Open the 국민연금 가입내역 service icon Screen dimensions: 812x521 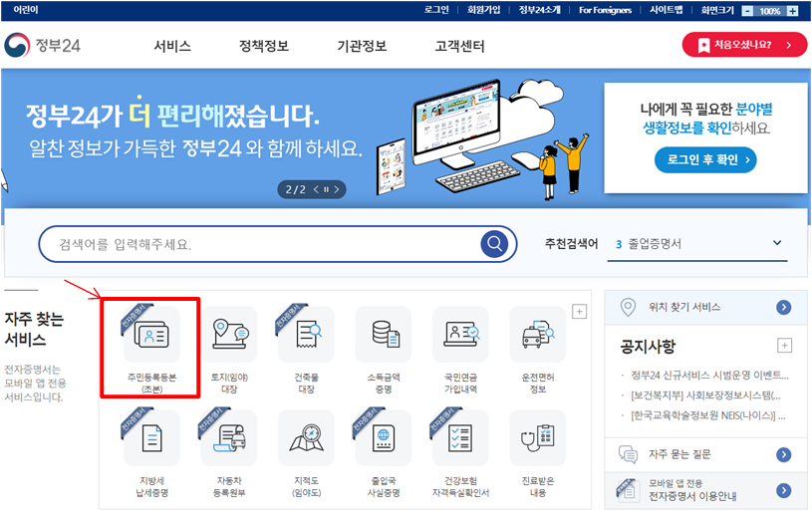coord(460,335)
